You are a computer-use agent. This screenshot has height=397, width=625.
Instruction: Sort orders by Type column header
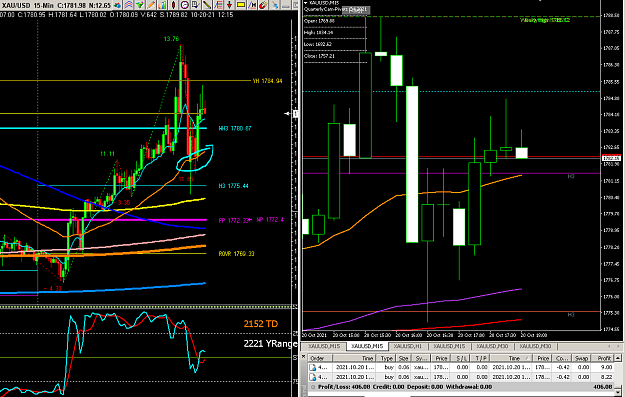click(x=386, y=358)
